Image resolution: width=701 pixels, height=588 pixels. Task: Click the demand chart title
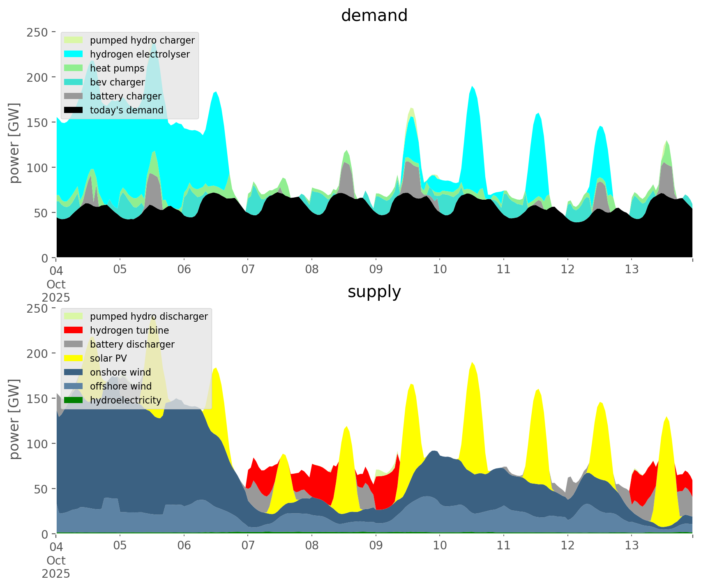pos(374,16)
